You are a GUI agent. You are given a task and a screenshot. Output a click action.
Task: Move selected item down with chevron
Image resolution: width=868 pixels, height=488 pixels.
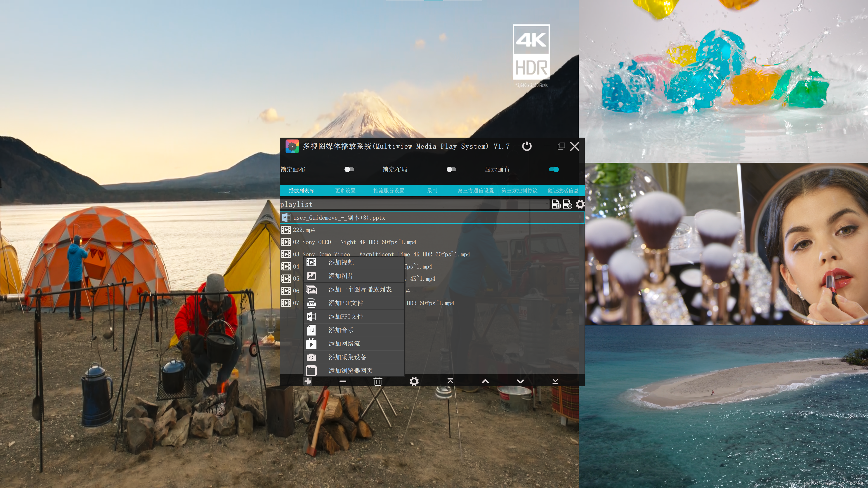click(520, 381)
